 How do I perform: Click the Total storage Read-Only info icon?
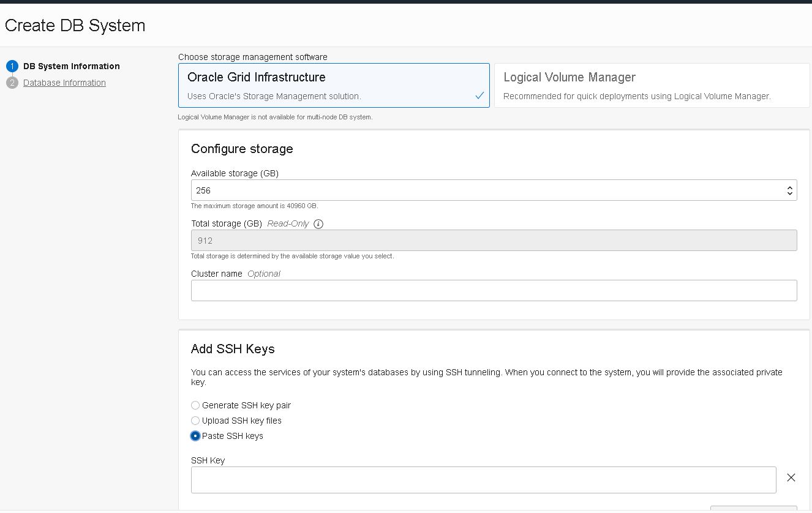click(x=318, y=223)
